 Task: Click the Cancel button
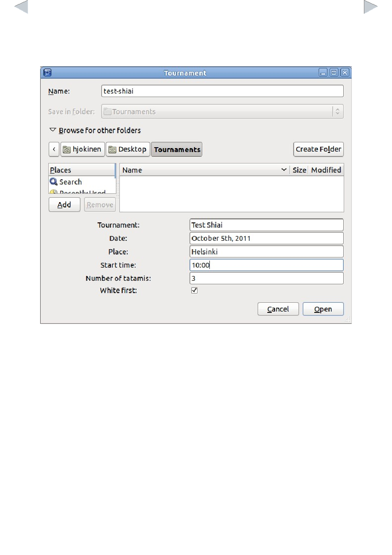click(x=278, y=309)
